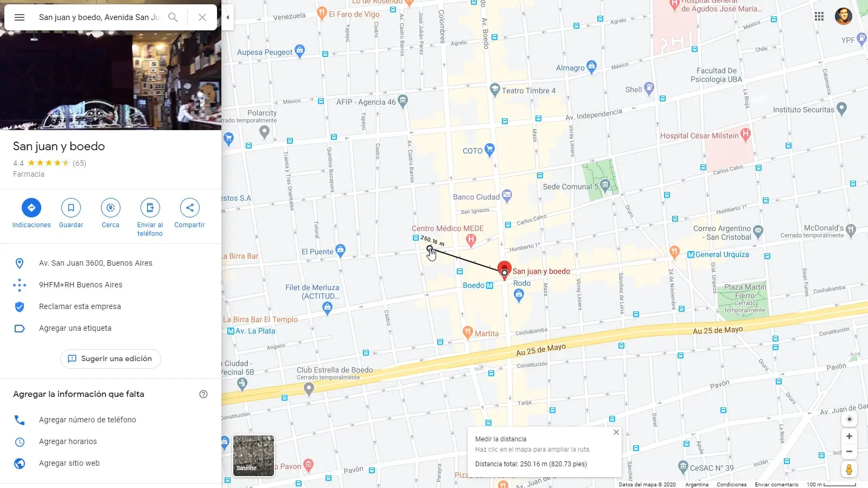Click Agregar número de teléfono
The height and width of the screenshot is (488, 868).
tap(87, 420)
